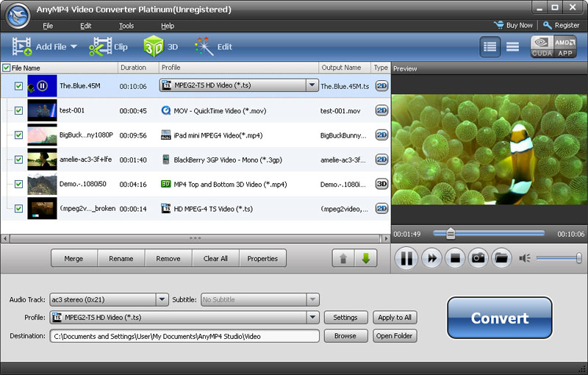Click the Add File toolbar icon
This screenshot has height=375, width=588.
pyautogui.click(x=22, y=47)
